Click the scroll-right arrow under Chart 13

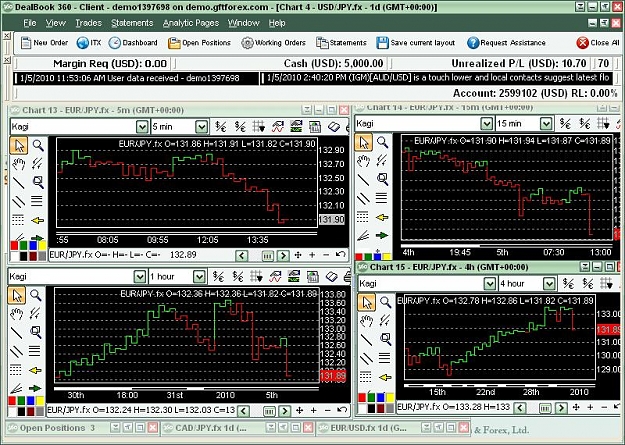tap(283, 255)
